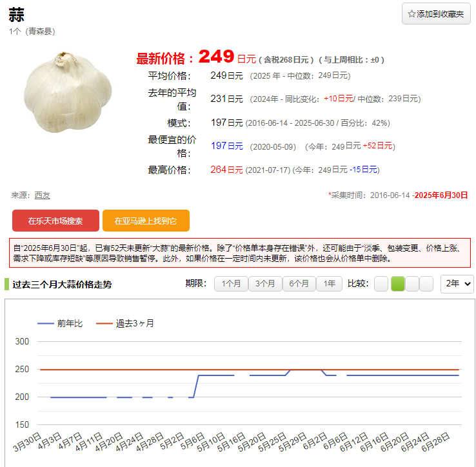The width and height of the screenshot is (476, 467).
Task: Click the red 在乐天市场搜索 button
Action: point(55,221)
